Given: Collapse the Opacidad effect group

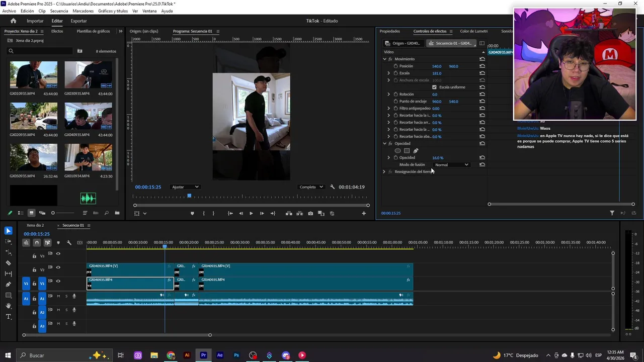Looking at the screenshot, I should point(385,143).
